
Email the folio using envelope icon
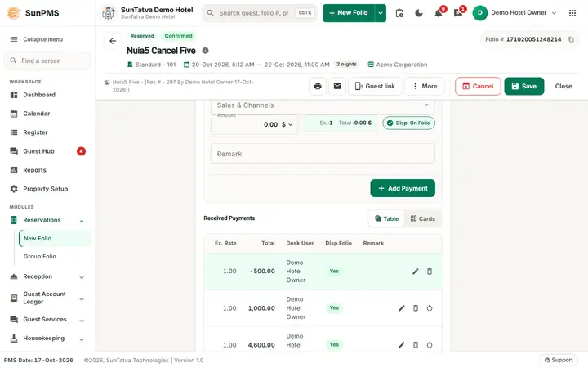(x=337, y=86)
